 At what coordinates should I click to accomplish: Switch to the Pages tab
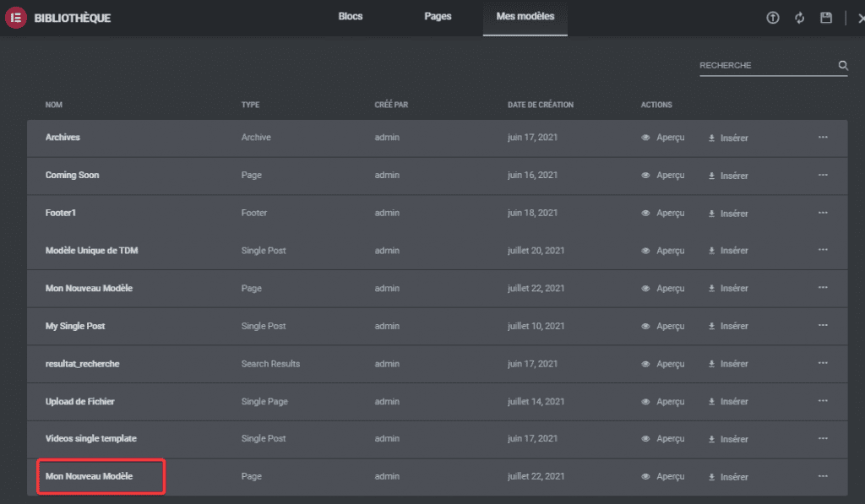click(x=438, y=17)
